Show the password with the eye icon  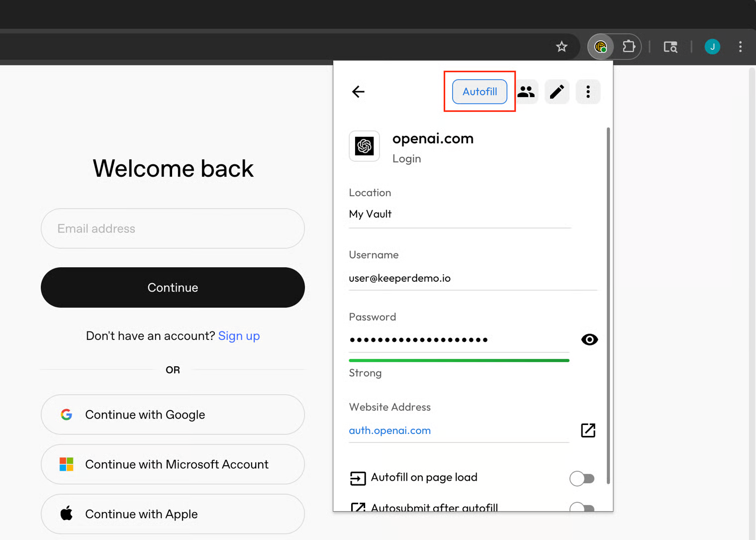tap(589, 339)
